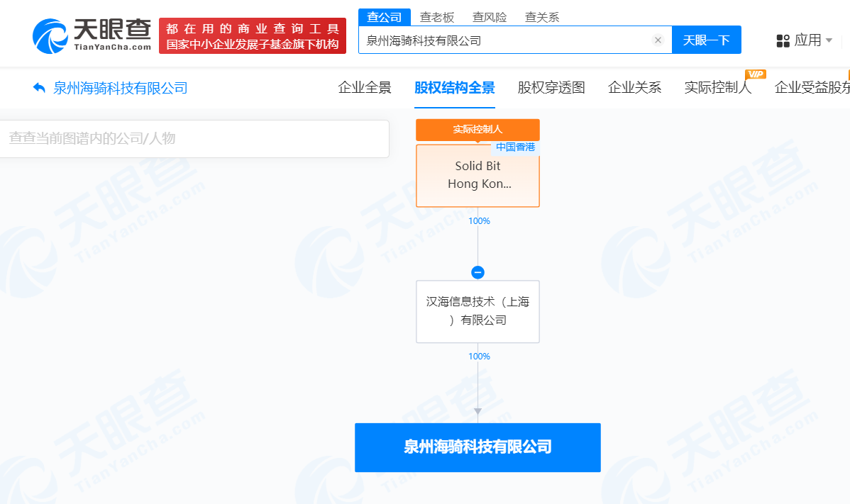The image size is (850, 504).
Task: Open the 企业关系 tab
Action: tap(635, 88)
